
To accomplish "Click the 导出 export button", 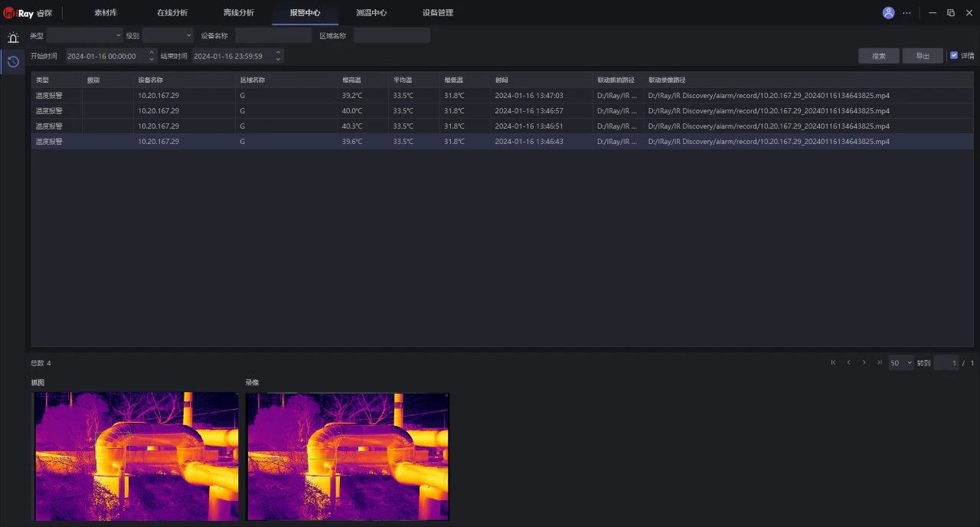I will pos(923,56).
